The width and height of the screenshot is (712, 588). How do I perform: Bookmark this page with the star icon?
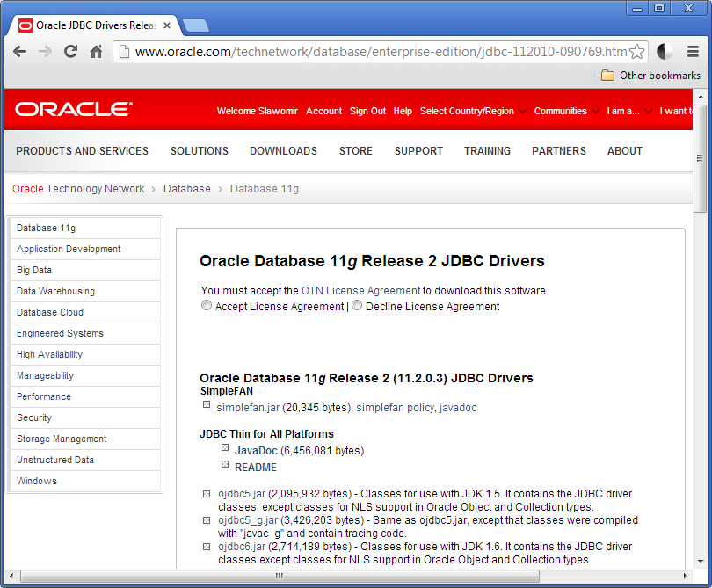(x=637, y=52)
